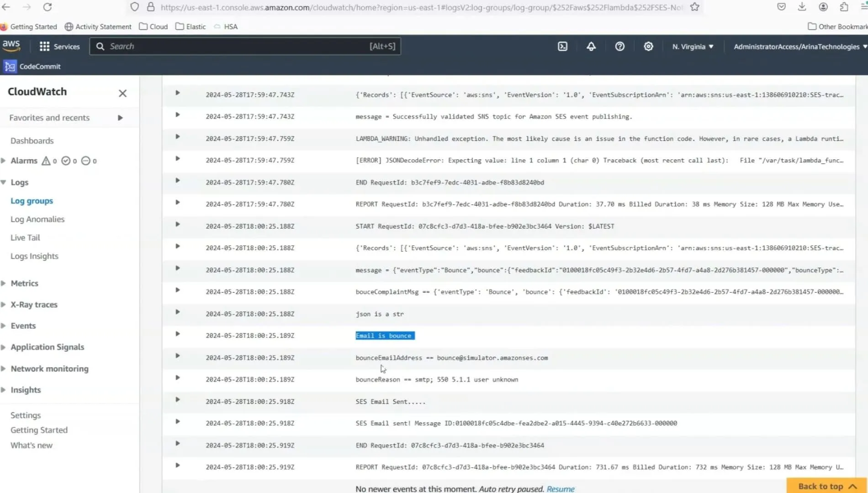Select Log Anomalies in the sidebar

37,219
